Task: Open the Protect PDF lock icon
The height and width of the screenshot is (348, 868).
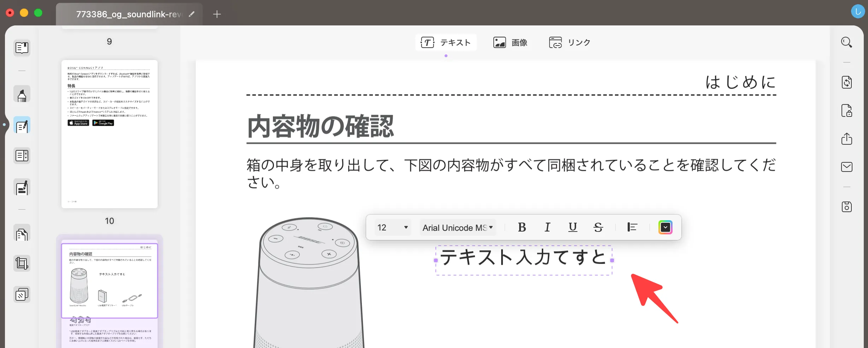Action: (846, 110)
